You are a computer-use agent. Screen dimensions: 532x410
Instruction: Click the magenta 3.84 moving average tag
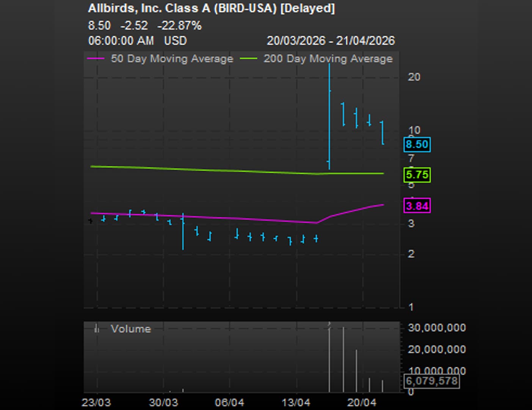[417, 206]
